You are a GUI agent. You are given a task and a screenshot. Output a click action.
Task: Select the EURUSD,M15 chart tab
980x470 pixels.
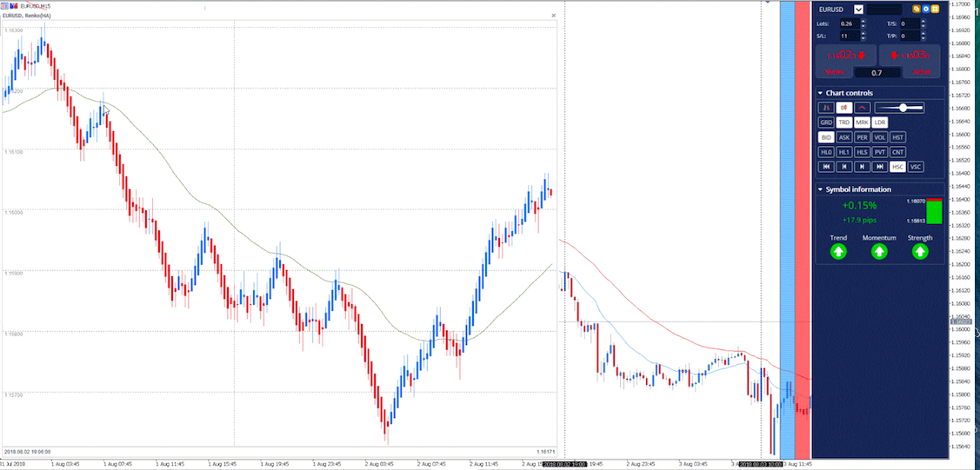[x=35, y=5]
